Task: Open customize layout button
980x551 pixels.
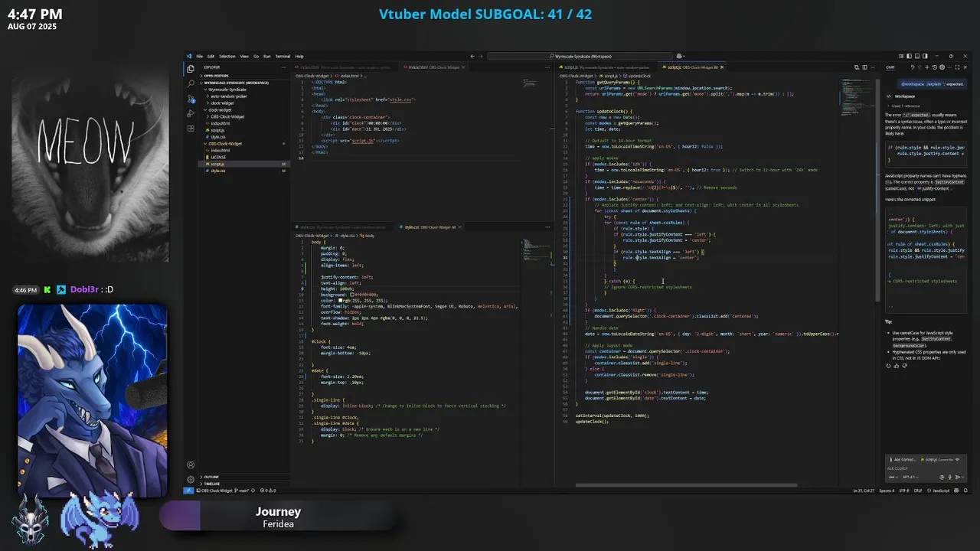Action: pos(901,56)
